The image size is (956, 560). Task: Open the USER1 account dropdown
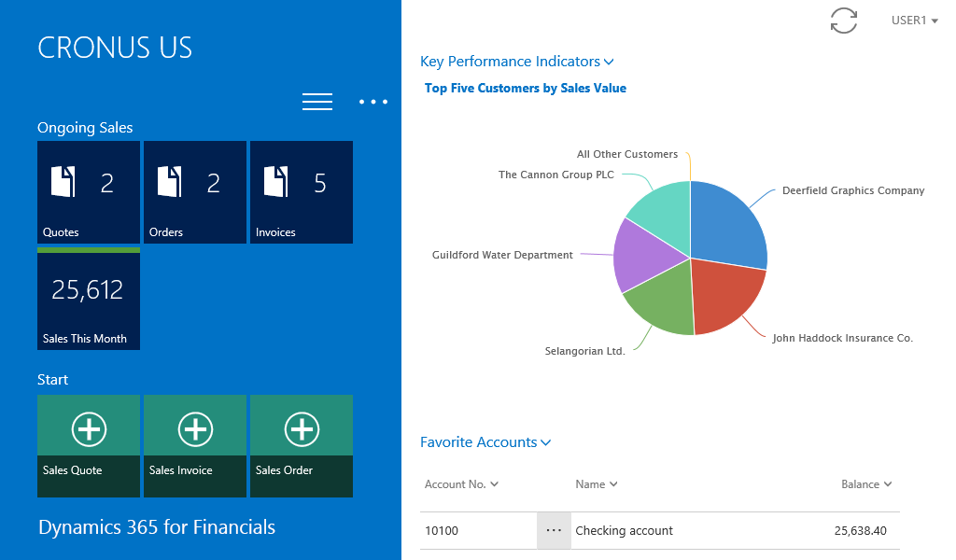point(914,21)
